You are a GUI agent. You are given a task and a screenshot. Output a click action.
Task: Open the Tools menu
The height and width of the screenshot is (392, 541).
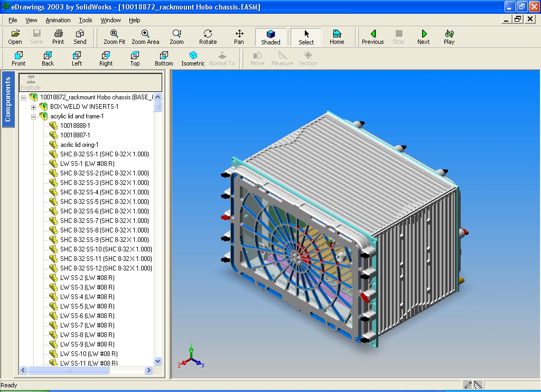pyautogui.click(x=85, y=20)
